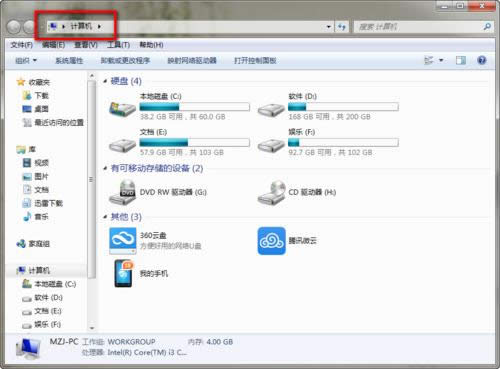
Task: Click 打开控制面板 toolbar button
Action: (255, 60)
